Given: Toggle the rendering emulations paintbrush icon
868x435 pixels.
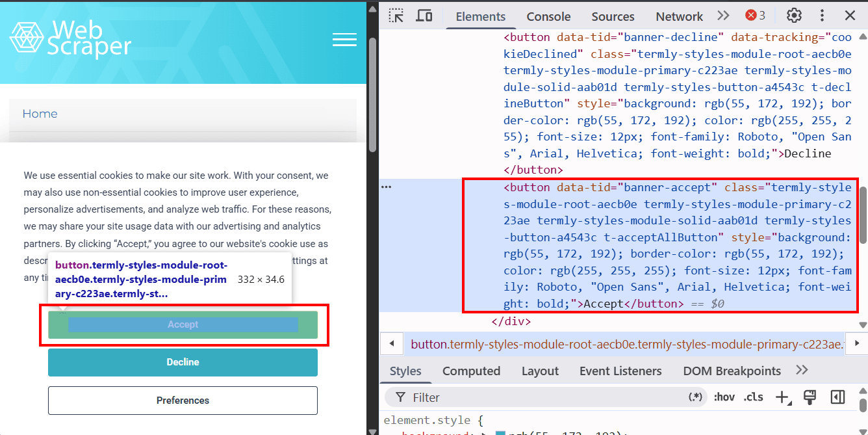Looking at the screenshot, I should [x=810, y=397].
